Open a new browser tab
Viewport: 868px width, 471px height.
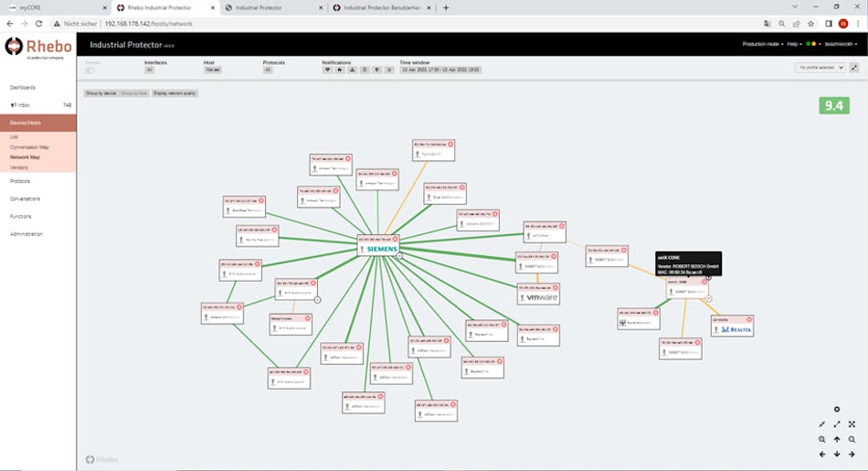[446, 7]
